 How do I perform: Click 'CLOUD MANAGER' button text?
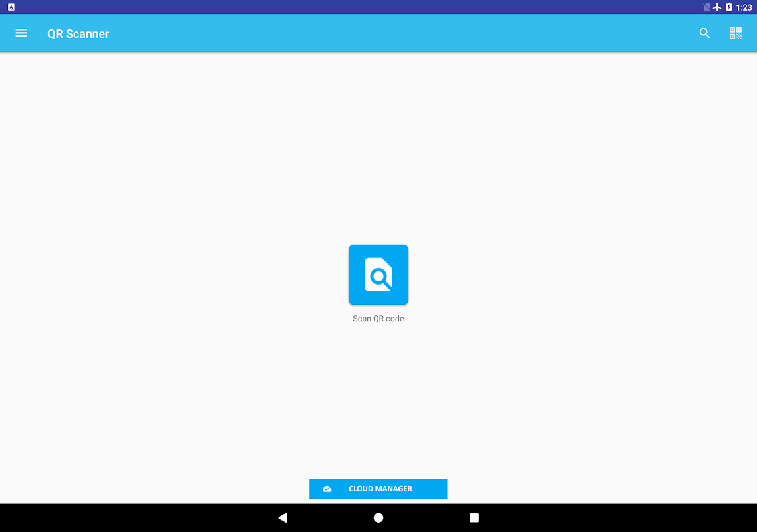380,489
